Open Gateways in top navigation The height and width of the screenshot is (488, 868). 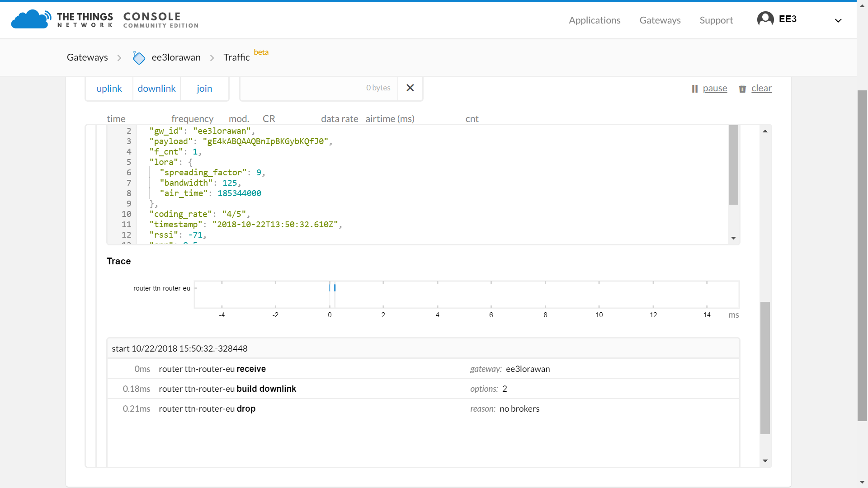tap(660, 20)
